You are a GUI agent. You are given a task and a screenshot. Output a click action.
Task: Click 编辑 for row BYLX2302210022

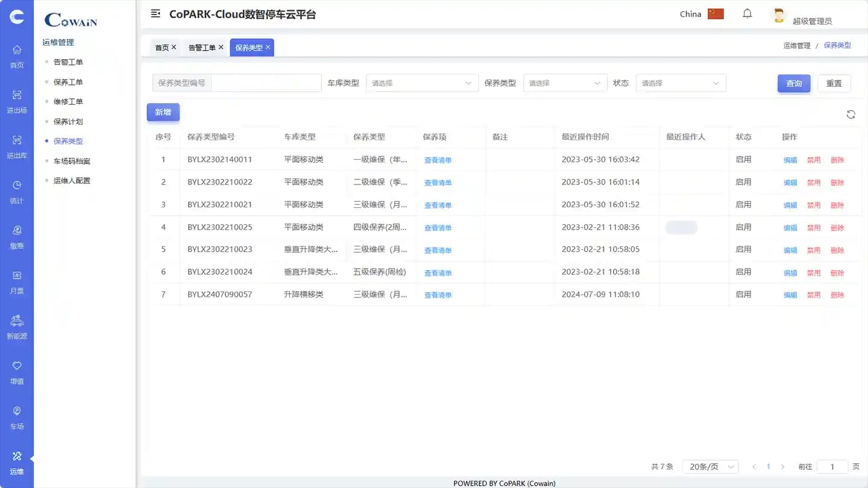click(790, 183)
